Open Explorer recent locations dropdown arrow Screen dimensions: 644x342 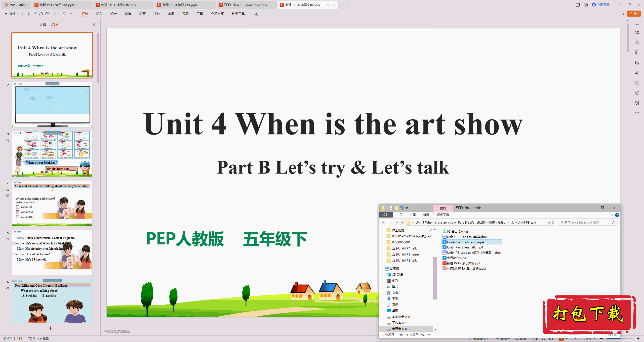click(397, 223)
